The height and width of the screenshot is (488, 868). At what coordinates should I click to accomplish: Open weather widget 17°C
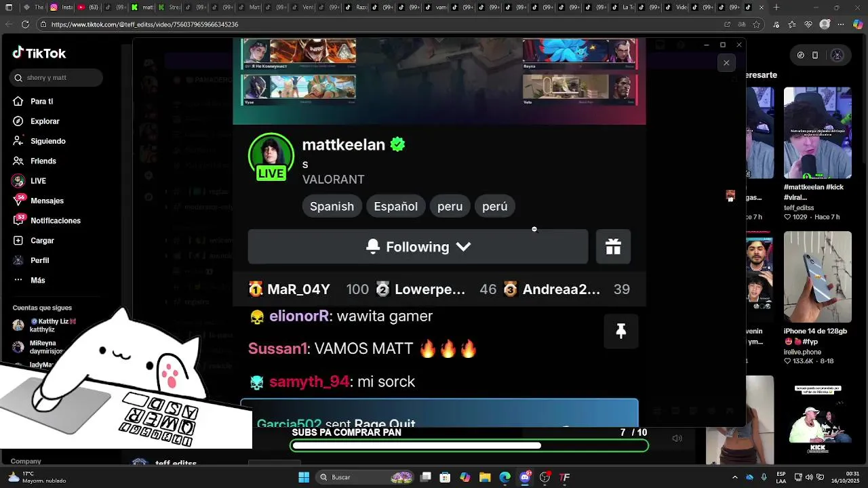pos(37,477)
